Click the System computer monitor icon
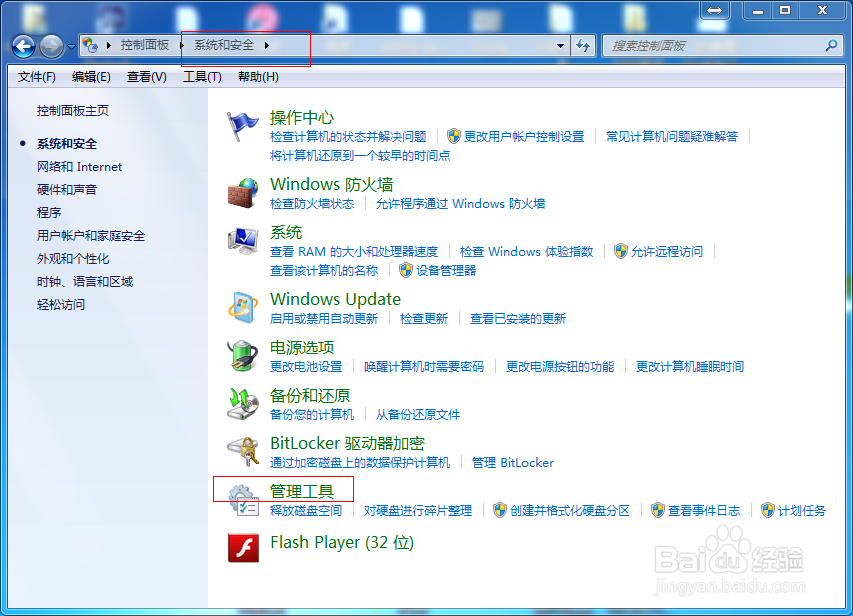The width and height of the screenshot is (853, 616). [243, 241]
